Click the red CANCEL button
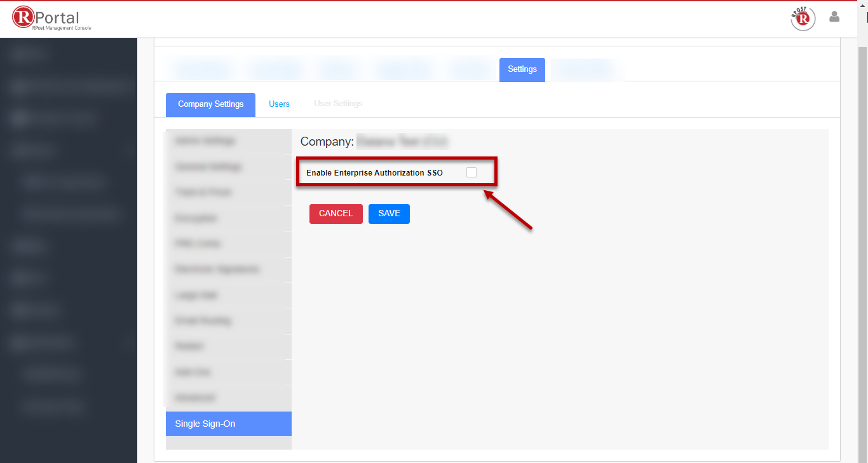Image resolution: width=868 pixels, height=463 pixels. (x=336, y=214)
